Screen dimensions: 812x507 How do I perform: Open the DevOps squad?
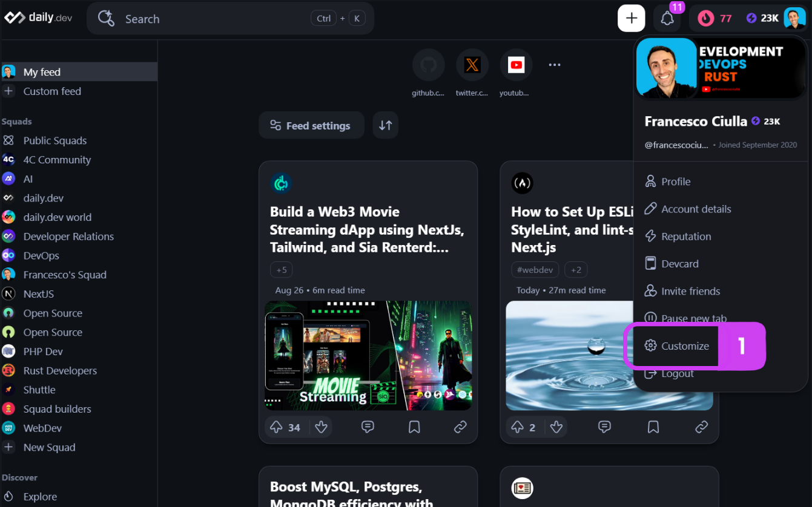79,255
